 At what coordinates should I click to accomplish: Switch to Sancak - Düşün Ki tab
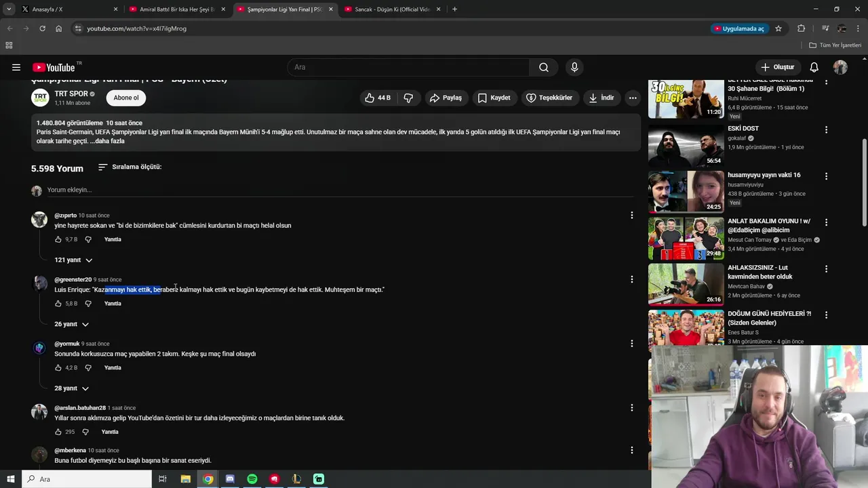pos(392,9)
